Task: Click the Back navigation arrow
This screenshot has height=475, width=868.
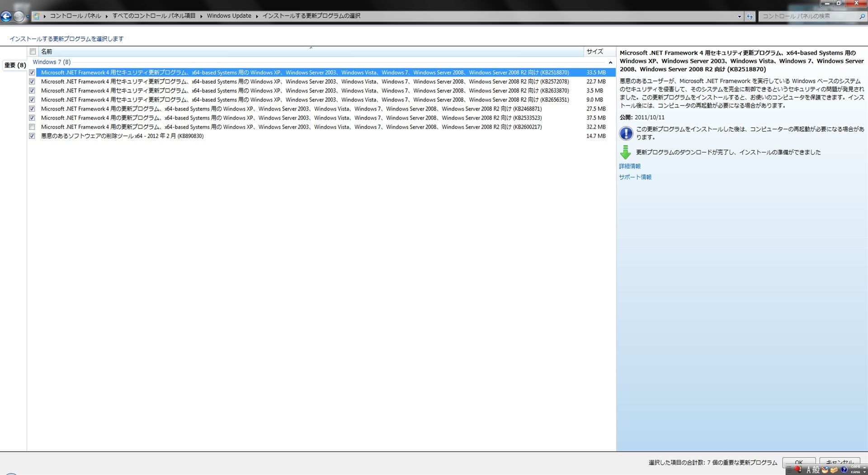Action: [6, 17]
